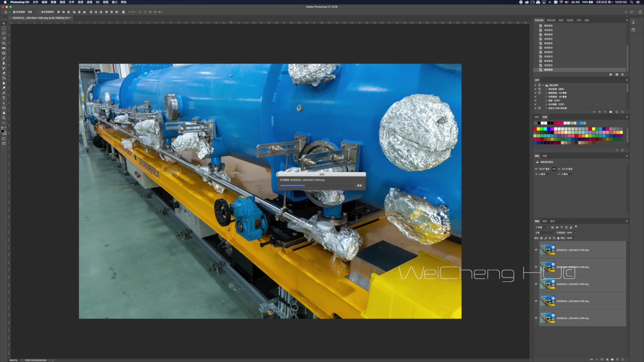644x362 pixels.
Task: Select the Paint Bucket tool
Action: coord(4,78)
